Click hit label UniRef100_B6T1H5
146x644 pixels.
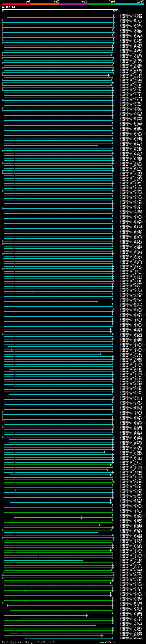(x=131, y=32)
